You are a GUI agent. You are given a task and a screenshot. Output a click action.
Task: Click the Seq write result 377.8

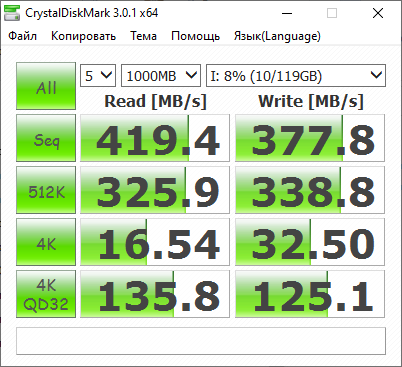310,138
